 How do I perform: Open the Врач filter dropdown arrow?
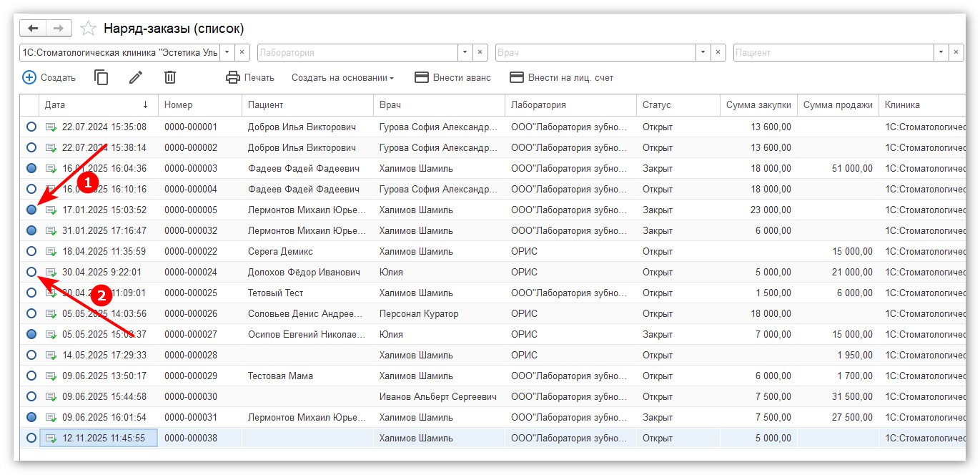[x=703, y=52]
